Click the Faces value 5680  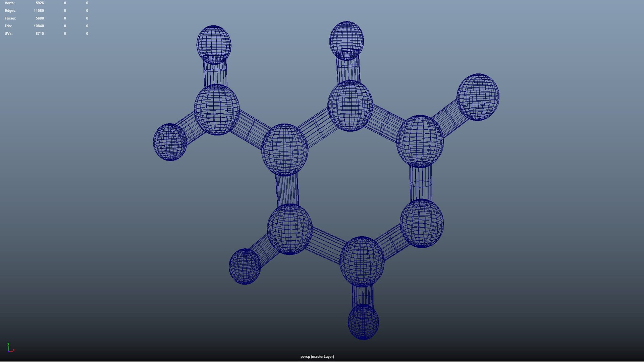[x=40, y=18]
